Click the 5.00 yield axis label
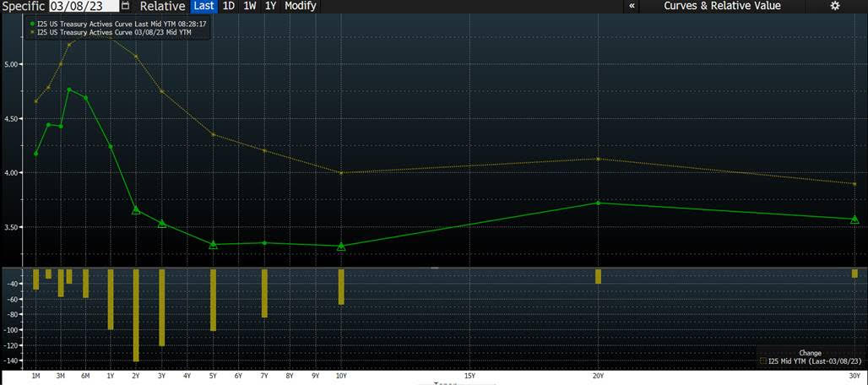 point(11,64)
